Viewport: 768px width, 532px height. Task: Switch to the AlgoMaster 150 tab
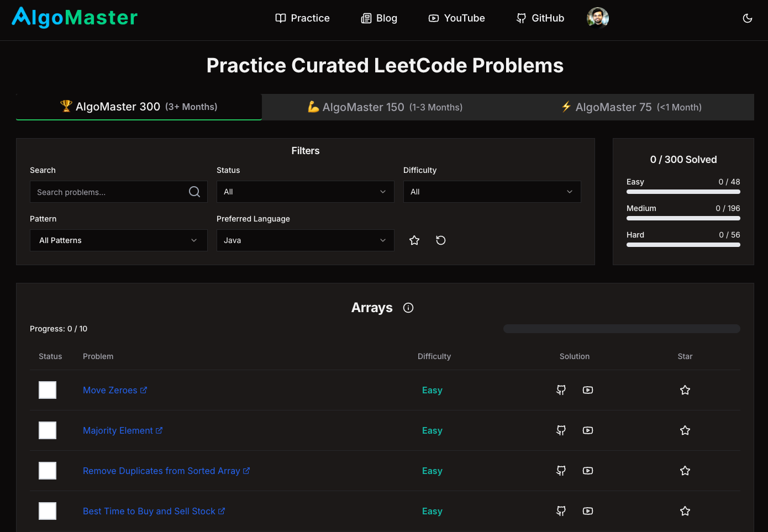click(x=385, y=107)
